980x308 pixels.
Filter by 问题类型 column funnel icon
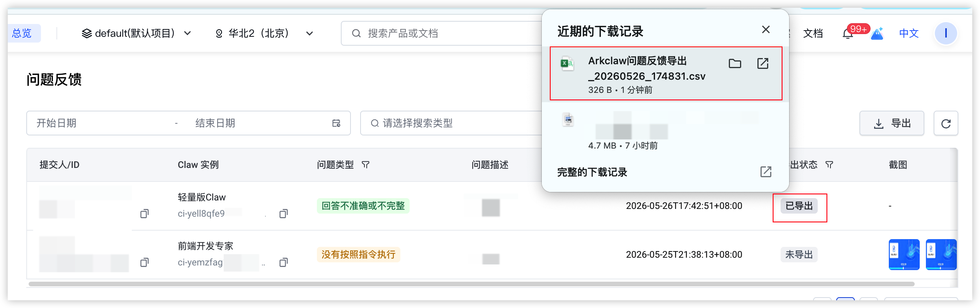tap(365, 165)
